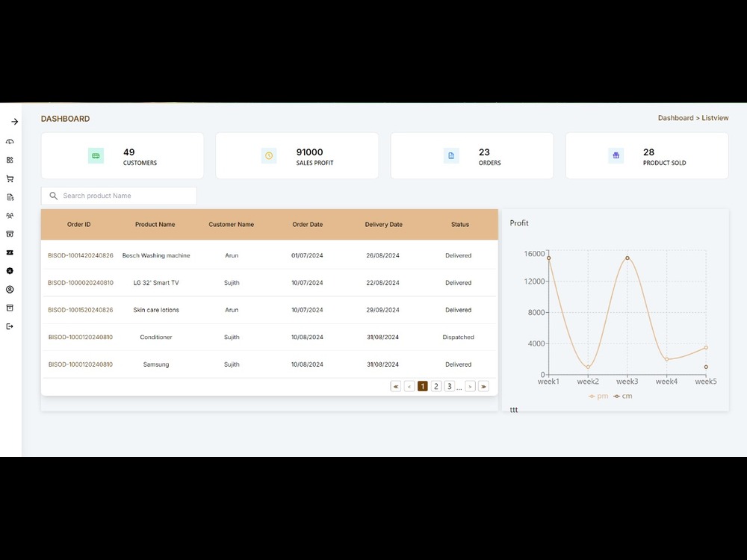Click the Profit chart title
747x560 pixels.
(x=519, y=223)
